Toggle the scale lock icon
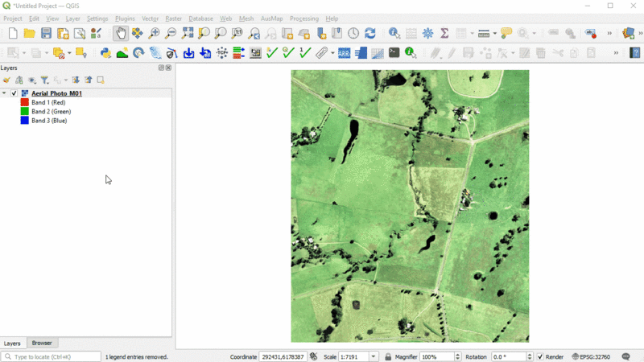644x362 pixels. (x=388, y=356)
